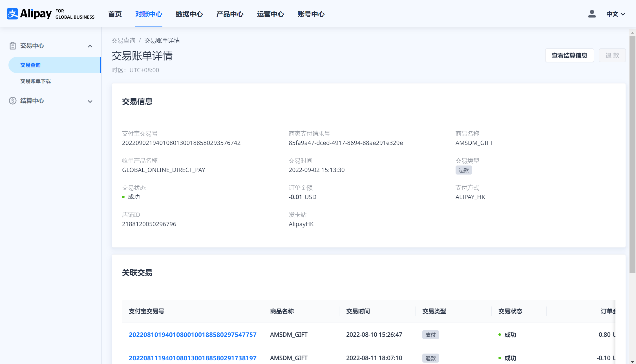The image size is (636, 364).
Task: Open transaction 2022081019401080010018858029754775​7
Action: 193,335
